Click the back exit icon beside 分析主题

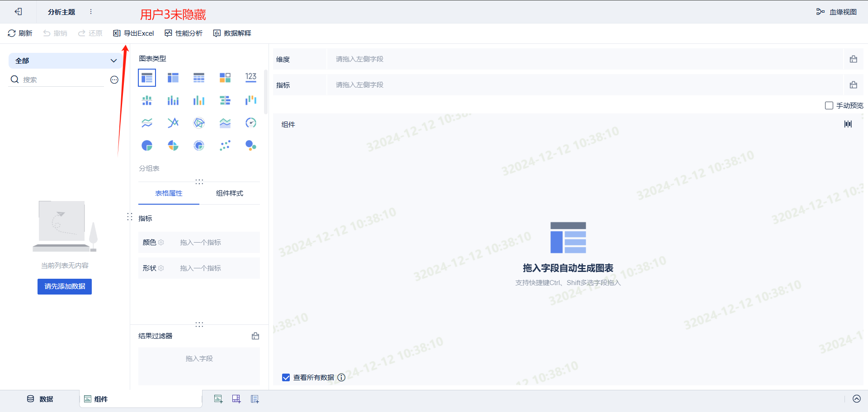[x=18, y=12]
